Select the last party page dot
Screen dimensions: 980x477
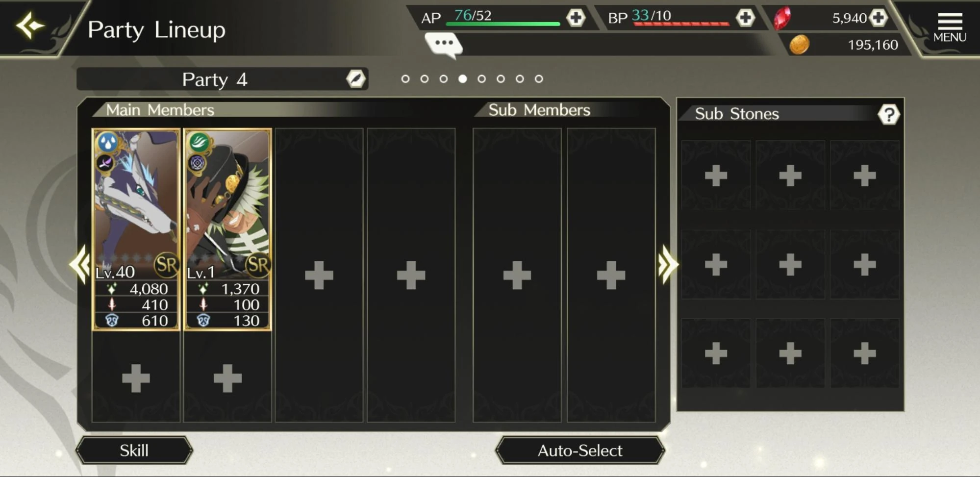point(539,79)
